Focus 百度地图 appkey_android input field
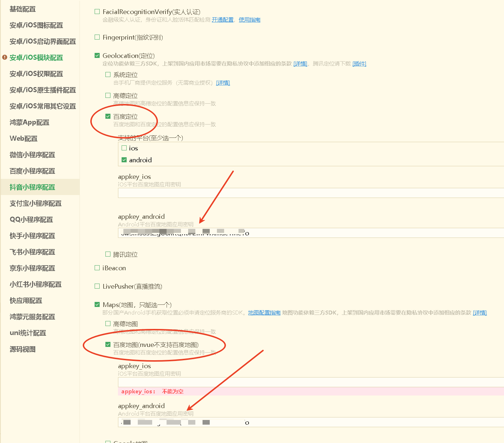 (311, 422)
